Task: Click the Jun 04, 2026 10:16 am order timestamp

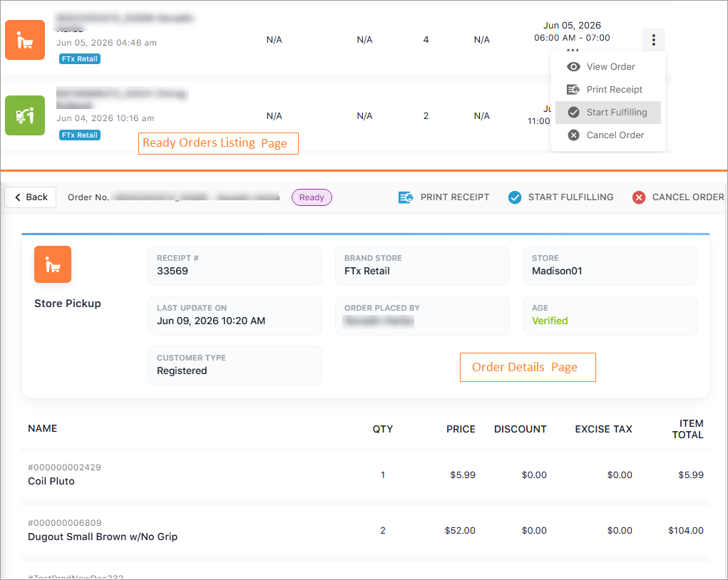Action: (x=106, y=118)
